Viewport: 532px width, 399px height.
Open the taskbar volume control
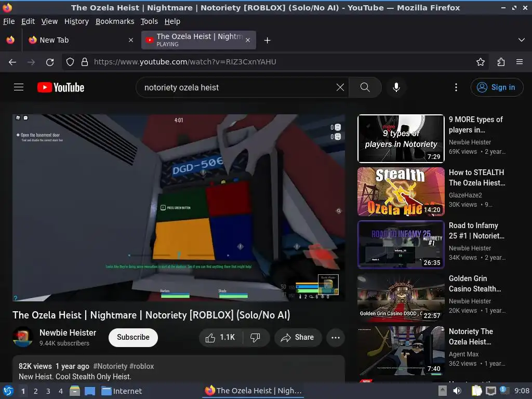457,391
